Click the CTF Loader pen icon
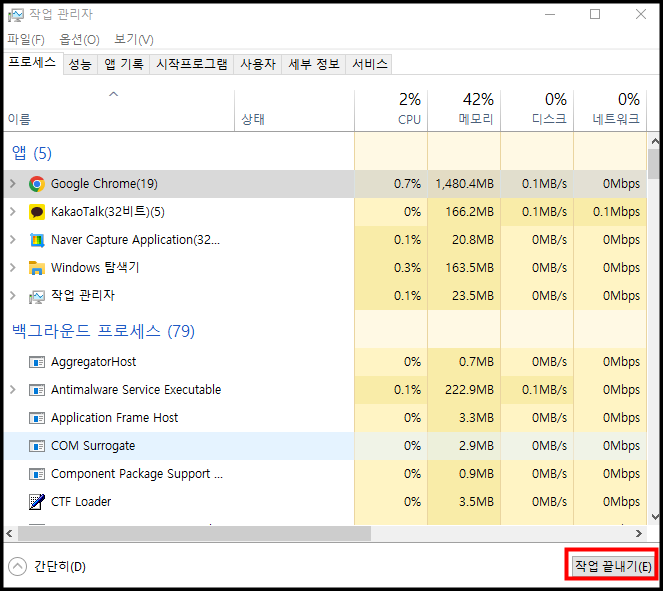 37,502
